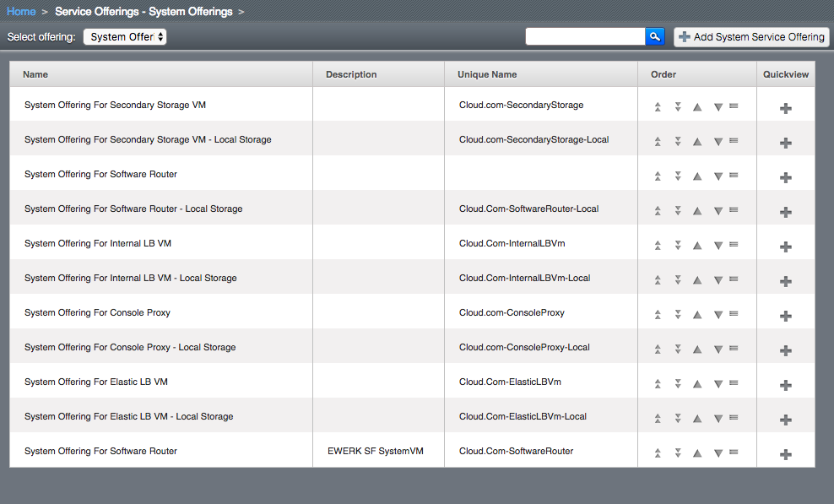The height and width of the screenshot is (504, 834).
Task: Select 'System Offering For Console Proxy - Local Storage'
Action: click(130, 347)
